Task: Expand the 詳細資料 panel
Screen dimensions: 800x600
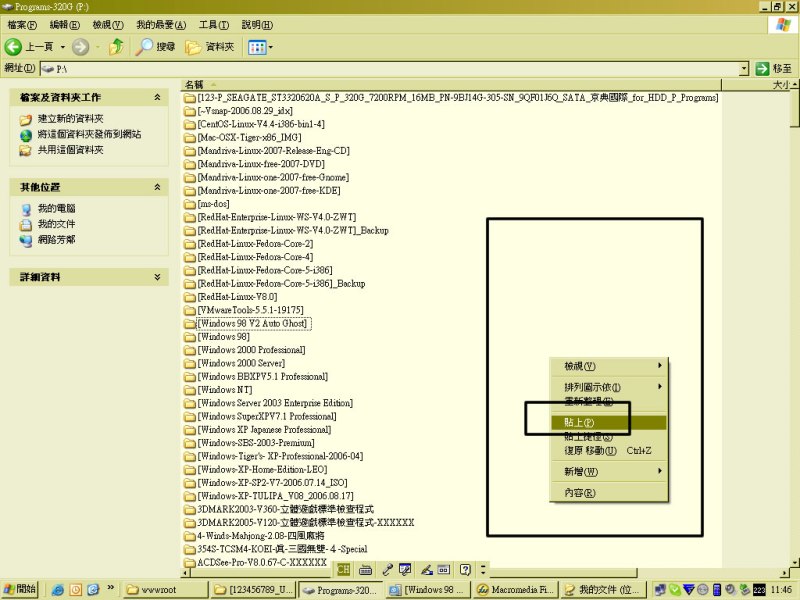Action: coord(157,277)
